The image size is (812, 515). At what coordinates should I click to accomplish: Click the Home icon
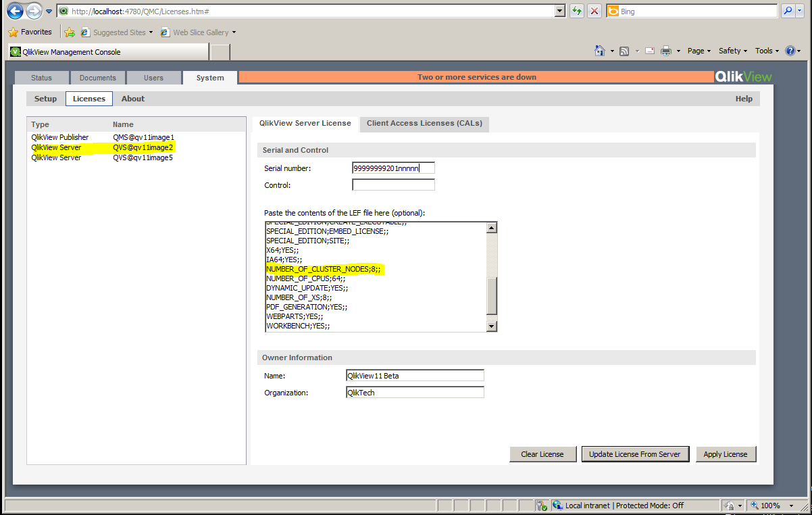coord(599,51)
